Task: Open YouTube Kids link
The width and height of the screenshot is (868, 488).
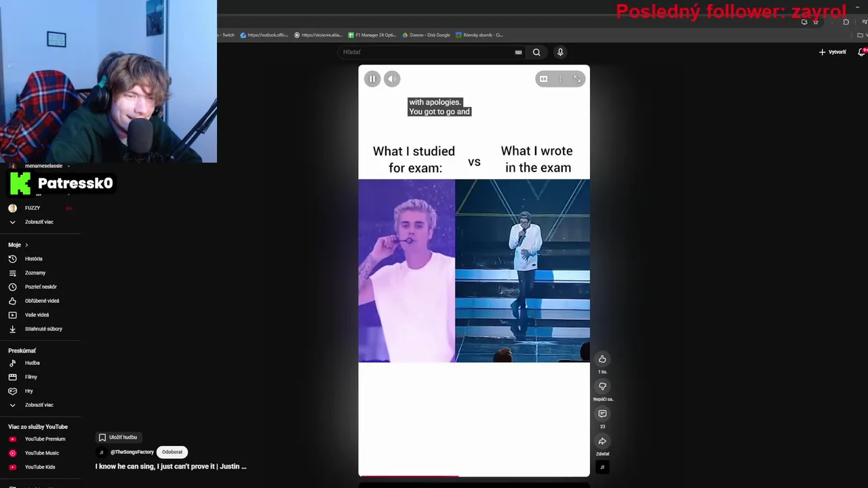Action: pos(41,467)
